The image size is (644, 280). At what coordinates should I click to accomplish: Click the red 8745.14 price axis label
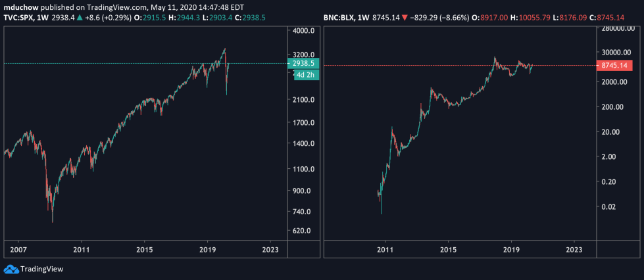(616, 66)
